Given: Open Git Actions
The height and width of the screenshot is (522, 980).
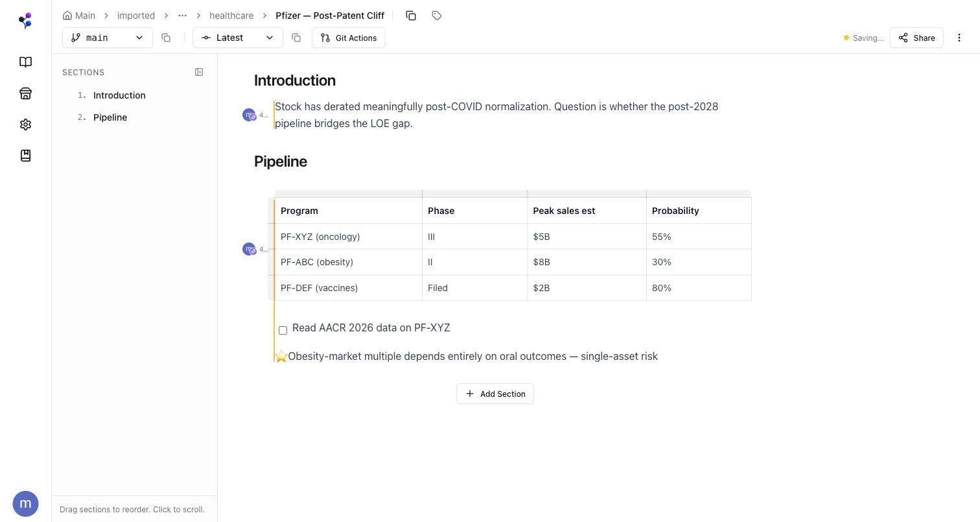Looking at the screenshot, I should click(349, 38).
